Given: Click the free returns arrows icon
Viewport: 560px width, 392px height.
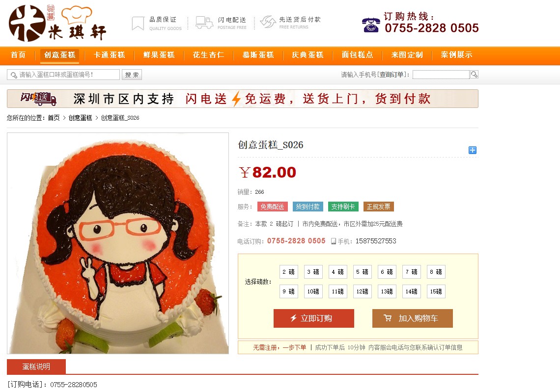Looking at the screenshot, I should coord(268,22).
